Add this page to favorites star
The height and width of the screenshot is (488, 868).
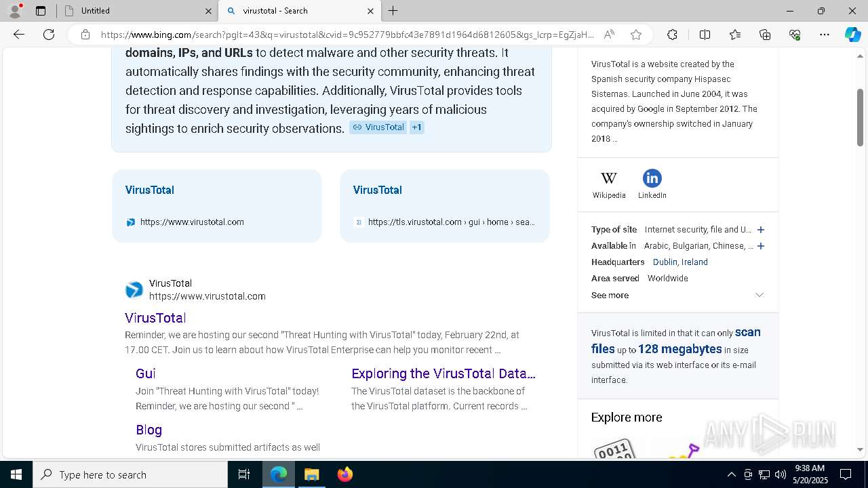635,35
